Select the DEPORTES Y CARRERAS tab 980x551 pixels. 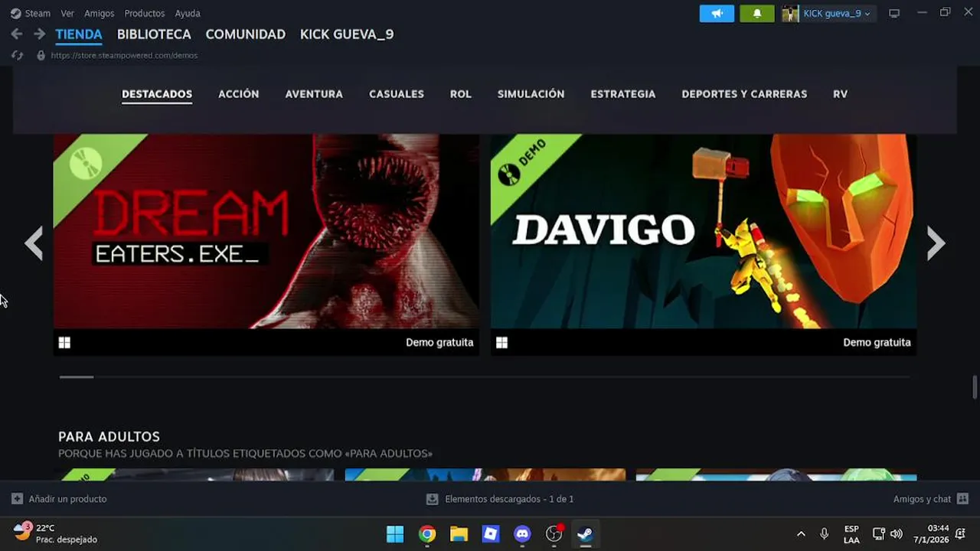click(x=744, y=93)
